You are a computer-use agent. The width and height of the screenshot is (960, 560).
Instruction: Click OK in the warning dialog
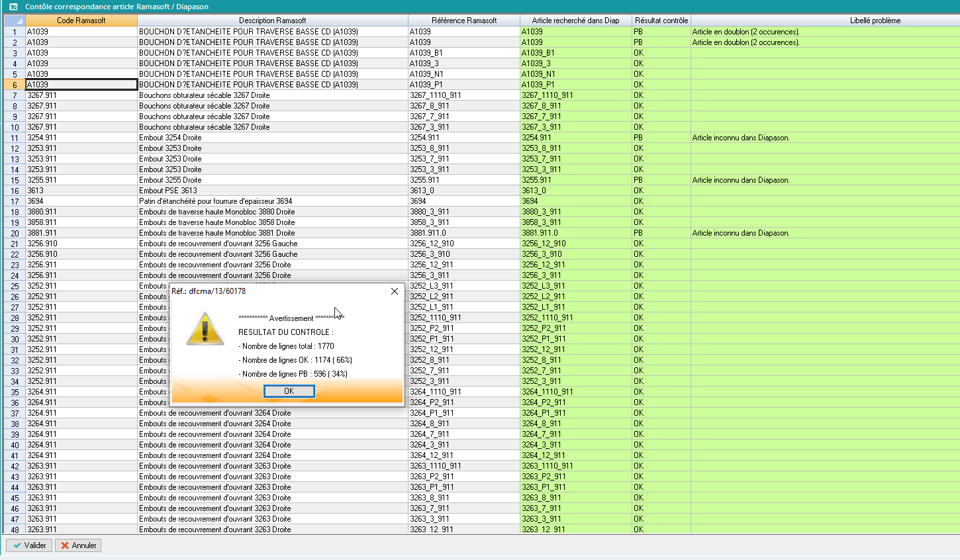(289, 391)
